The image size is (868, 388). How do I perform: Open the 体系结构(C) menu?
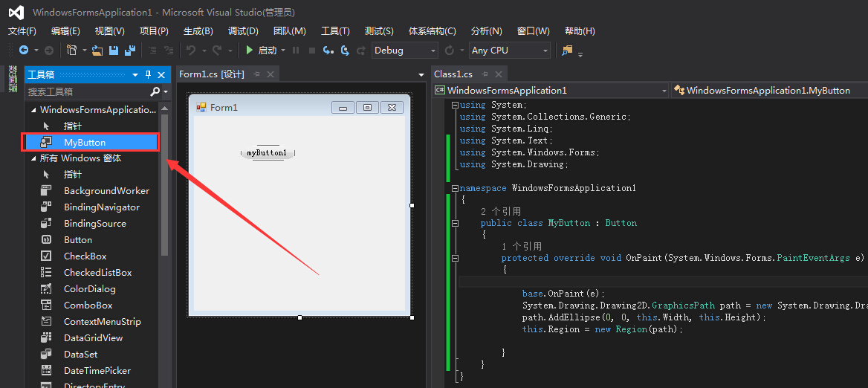pyautogui.click(x=433, y=31)
